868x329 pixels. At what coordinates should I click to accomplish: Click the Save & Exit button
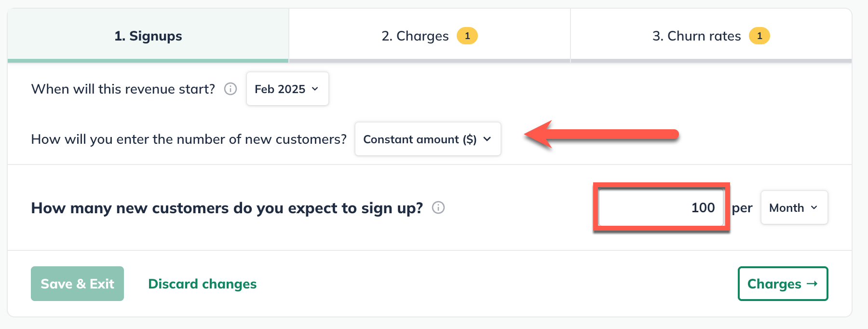point(77,284)
